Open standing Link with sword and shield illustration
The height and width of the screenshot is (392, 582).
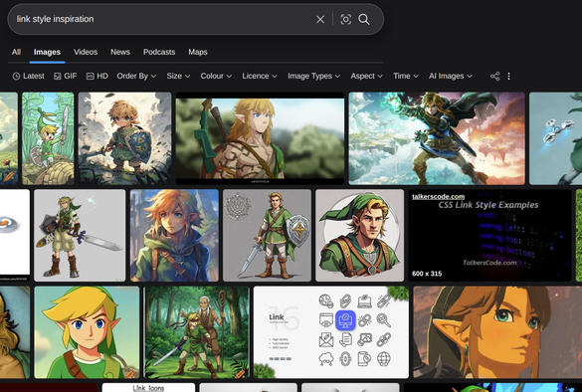(267, 236)
